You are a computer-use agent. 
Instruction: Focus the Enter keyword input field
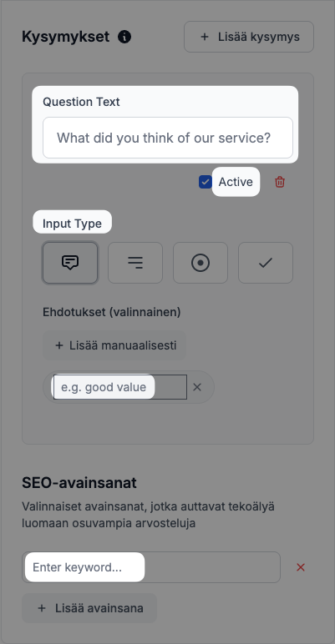click(x=151, y=567)
